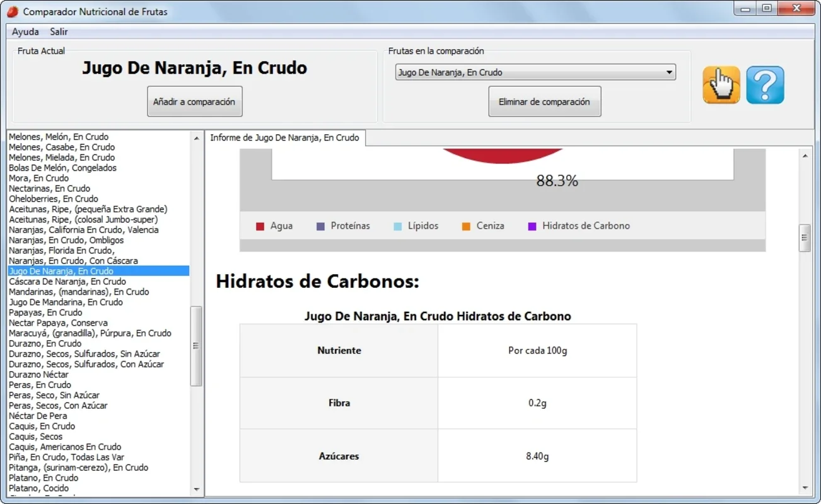Select highlighted Jugo De Naranja list row
This screenshot has height=504, width=821.
[98, 271]
